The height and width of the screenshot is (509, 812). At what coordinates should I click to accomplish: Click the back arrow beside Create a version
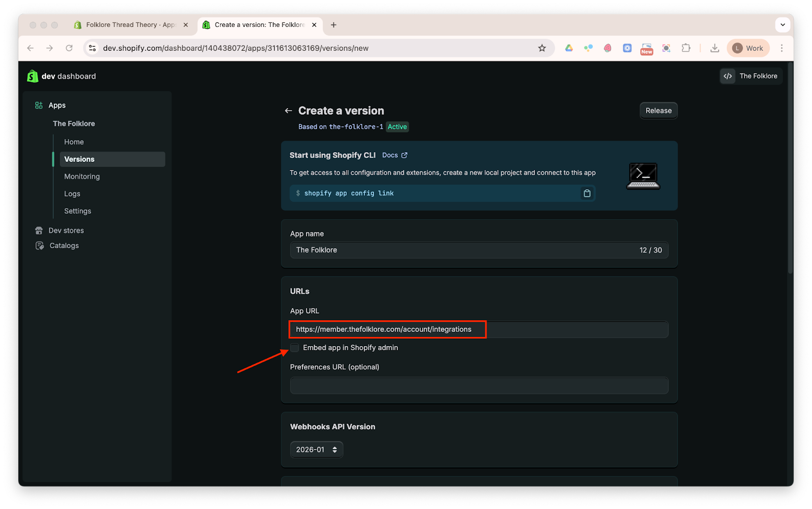[288, 111]
